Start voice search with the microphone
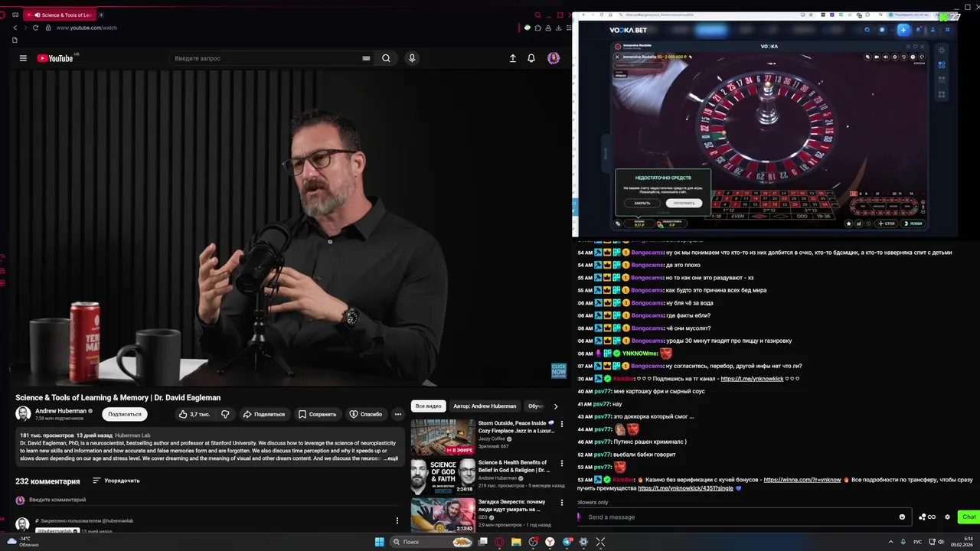Image resolution: width=980 pixels, height=551 pixels. [x=412, y=58]
